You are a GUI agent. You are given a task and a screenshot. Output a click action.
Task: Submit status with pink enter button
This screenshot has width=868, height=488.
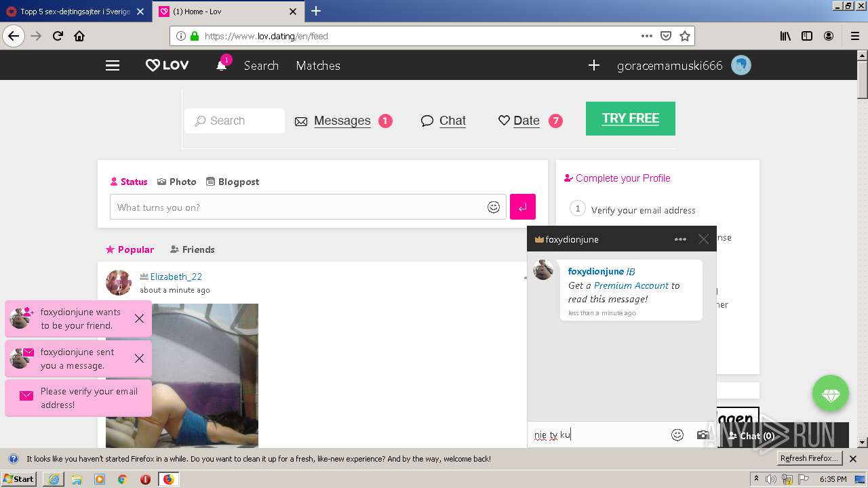click(x=523, y=207)
